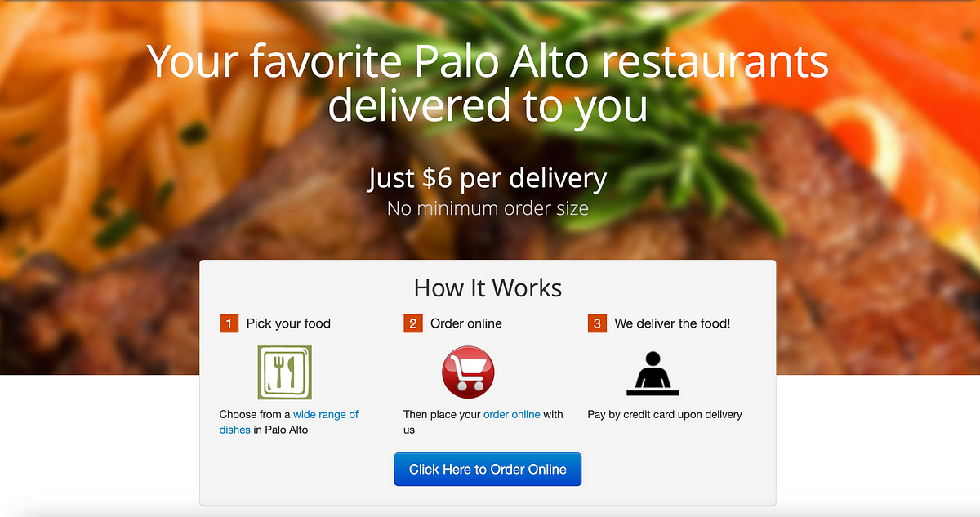The image size is (980, 517).
Task: Click the 'Pick your food' step title
Action: point(288,323)
